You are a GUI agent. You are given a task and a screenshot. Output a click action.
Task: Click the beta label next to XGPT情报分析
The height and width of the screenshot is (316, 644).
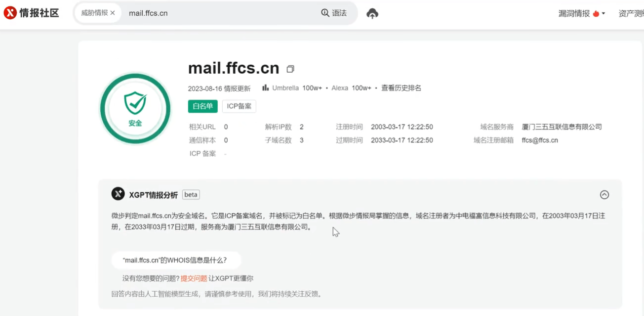coord(191,195)
